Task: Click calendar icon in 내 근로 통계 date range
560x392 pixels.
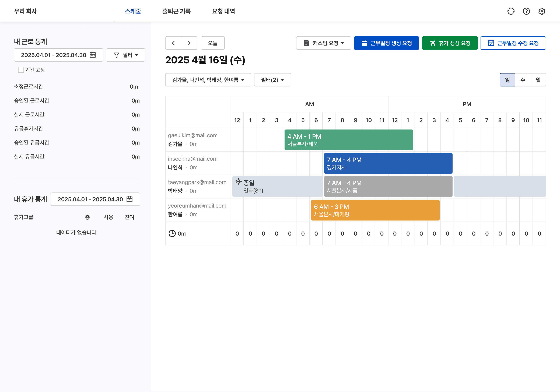Action: 93,55
